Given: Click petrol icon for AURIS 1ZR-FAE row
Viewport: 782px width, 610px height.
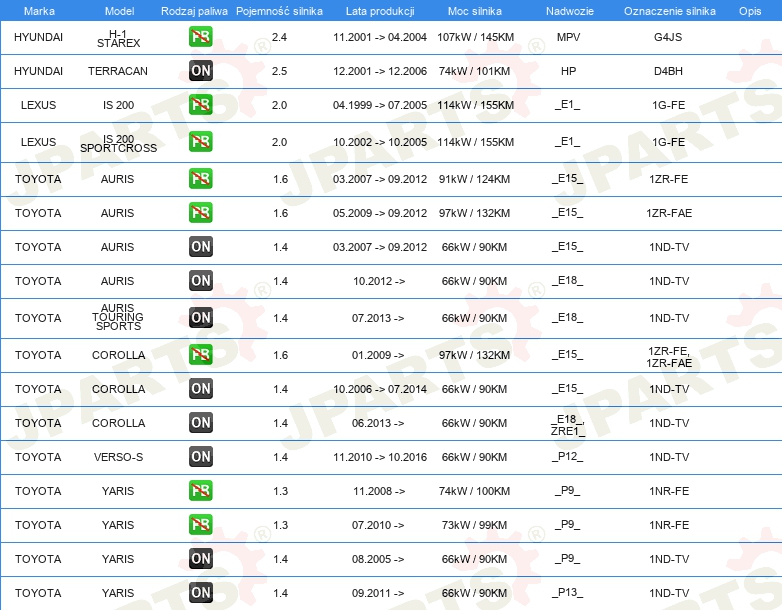Looking at the screenshot, I should [x=200, y=212].
